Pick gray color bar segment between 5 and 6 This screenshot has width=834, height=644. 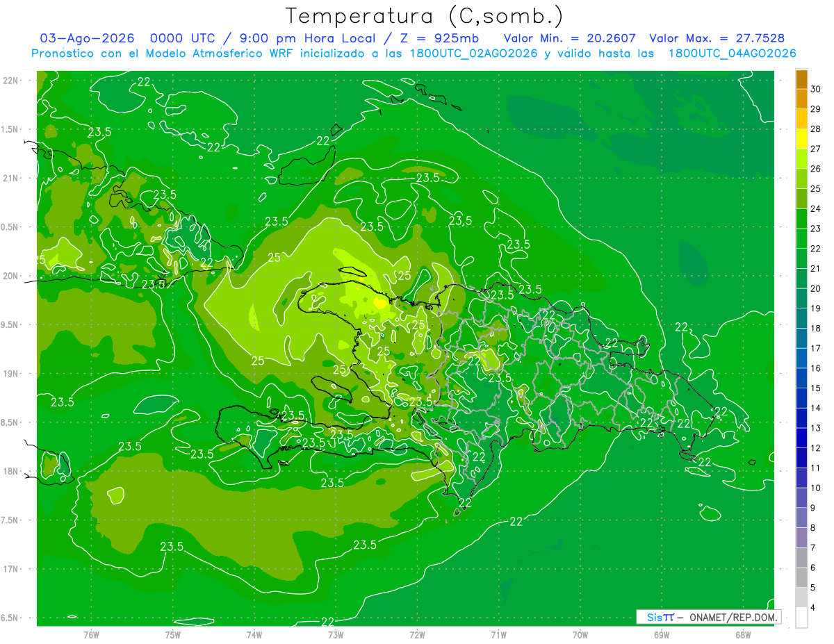point(801,578)
